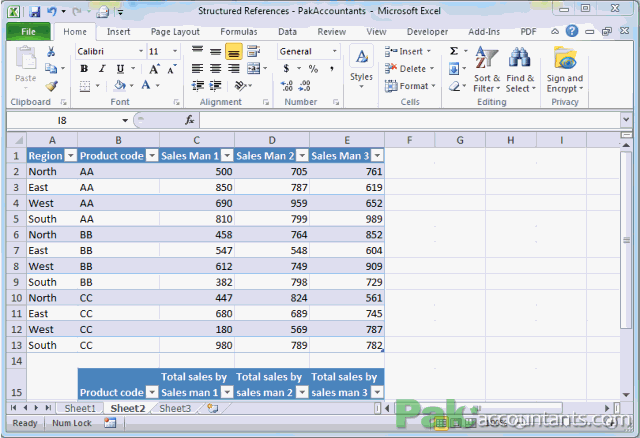Toggle Underline formatting
Viewport: 640px width, 438px height.
[120, 69]
